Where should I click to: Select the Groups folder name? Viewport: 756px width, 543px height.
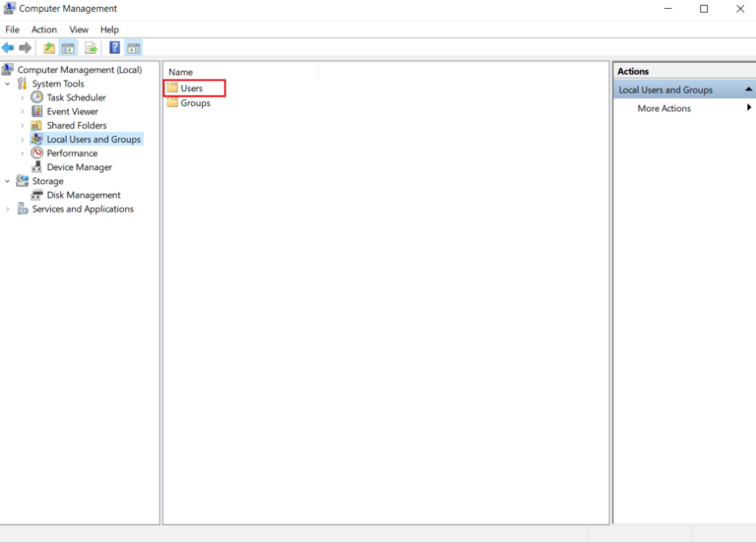[x=195, y=102]
